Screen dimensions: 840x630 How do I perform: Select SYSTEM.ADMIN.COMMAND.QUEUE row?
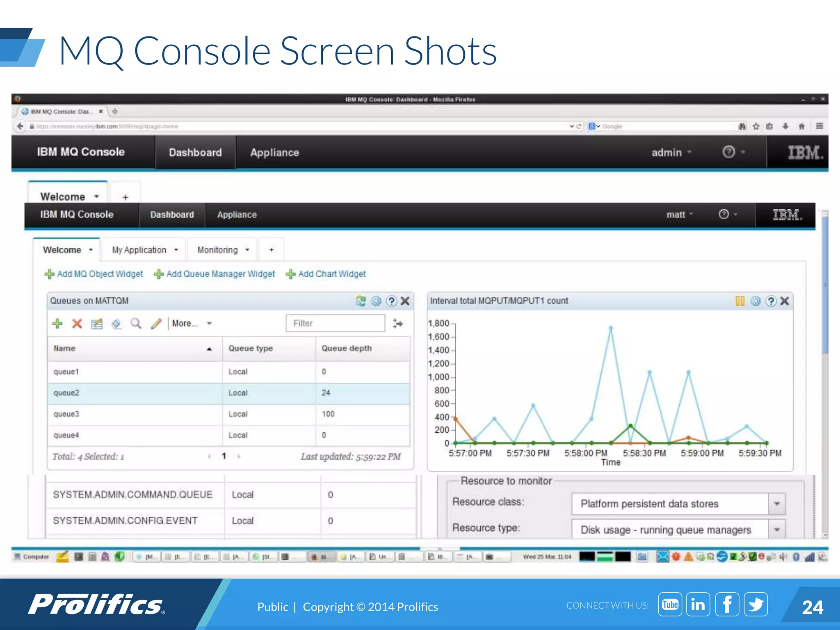point(231,495)
